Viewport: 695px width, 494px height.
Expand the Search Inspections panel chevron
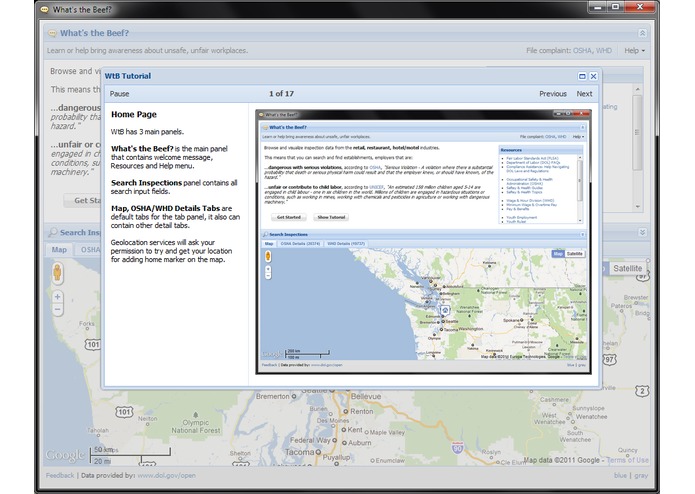642,232
